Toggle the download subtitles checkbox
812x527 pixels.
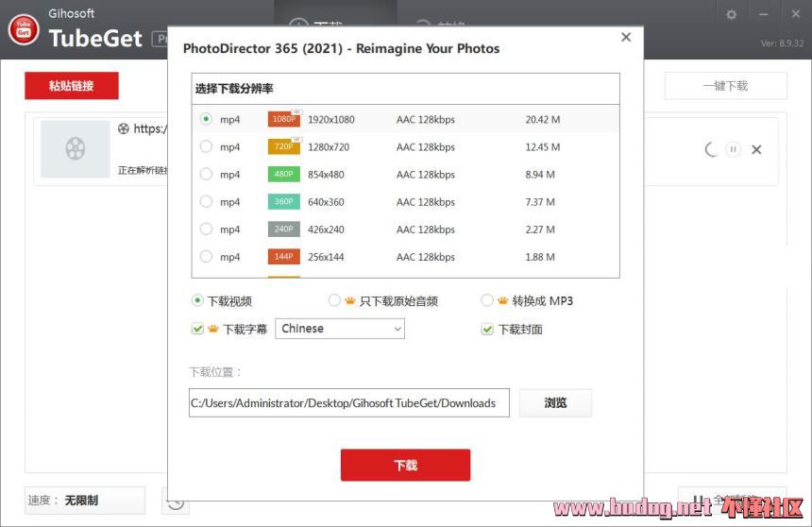coord(197,329)
